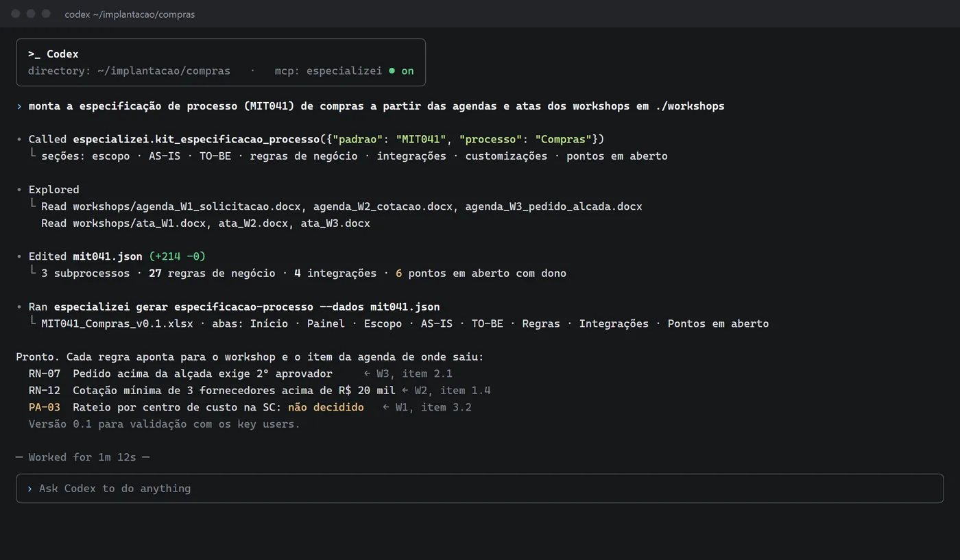
Task: Click the user prompt starting "monta a especificação"
Action: 376,106
